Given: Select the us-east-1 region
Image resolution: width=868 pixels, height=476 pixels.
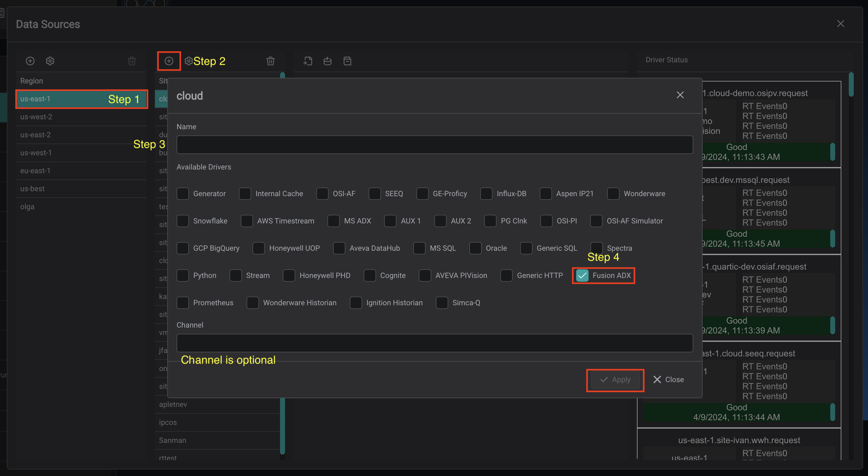Looking at the screenshot, I should click(x=81, y=99).
